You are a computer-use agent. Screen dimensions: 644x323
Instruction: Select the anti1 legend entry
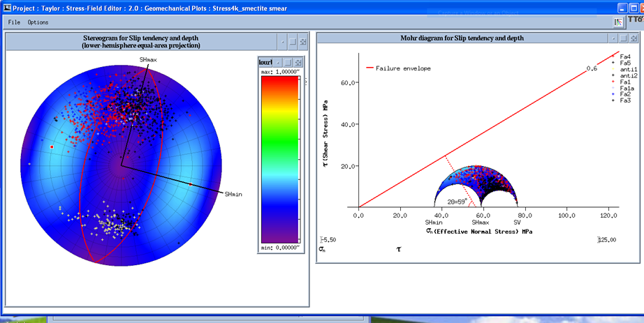pyautogui.click(x=624, y=69)
